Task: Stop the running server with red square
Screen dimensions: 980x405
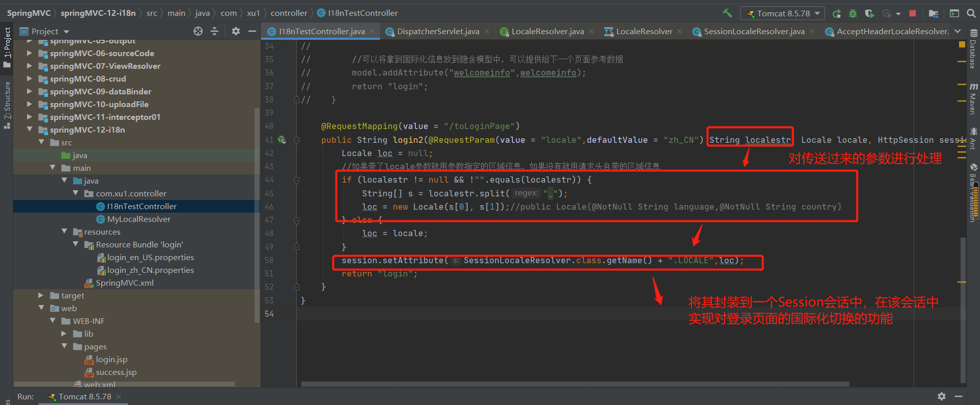Action: pyautogui.click(x=913, y=13)
